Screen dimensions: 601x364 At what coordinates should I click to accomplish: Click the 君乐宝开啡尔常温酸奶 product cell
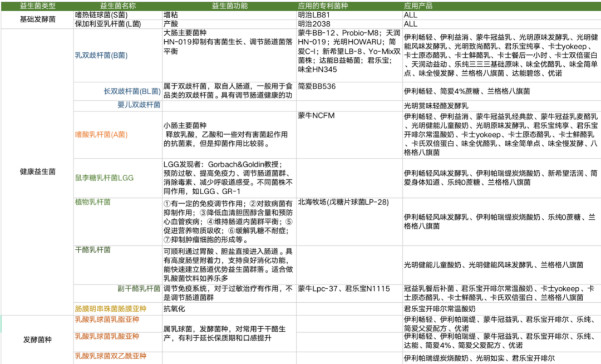501,309
